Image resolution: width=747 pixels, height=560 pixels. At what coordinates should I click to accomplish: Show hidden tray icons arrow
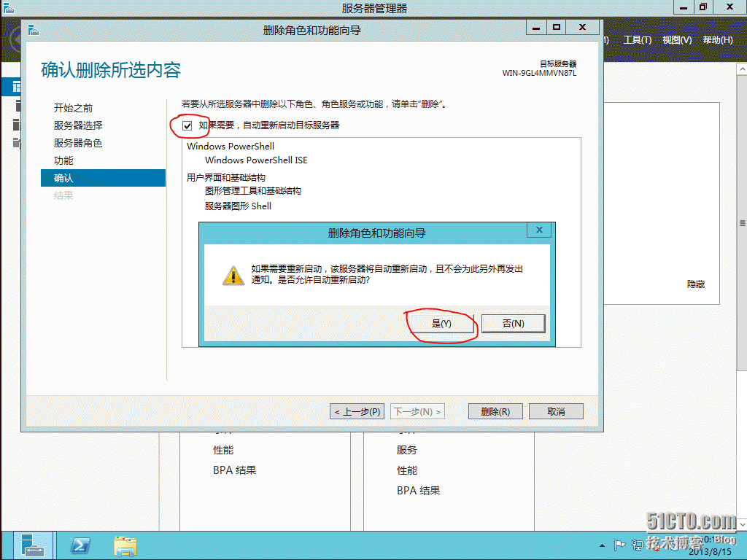602,545
